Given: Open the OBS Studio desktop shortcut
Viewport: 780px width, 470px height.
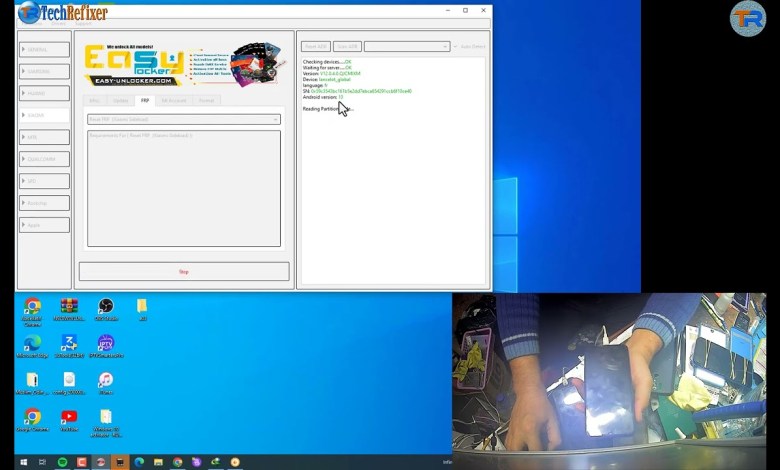Looking at the screenshot, I should 106,307.
